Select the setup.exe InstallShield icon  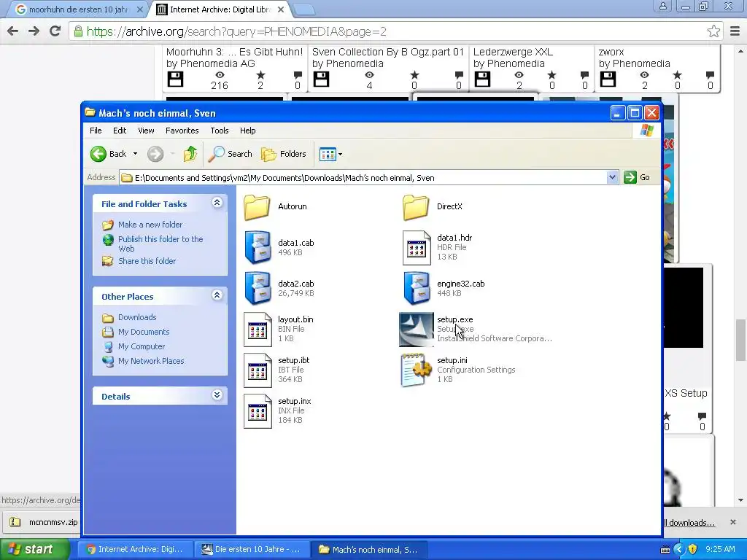tap(417, 329)
